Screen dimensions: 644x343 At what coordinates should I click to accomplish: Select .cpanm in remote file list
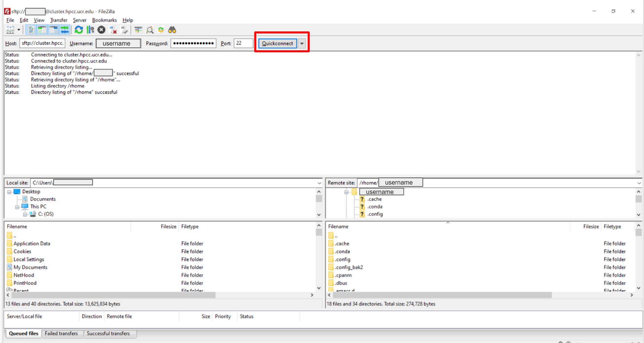(x=343, y=275)
